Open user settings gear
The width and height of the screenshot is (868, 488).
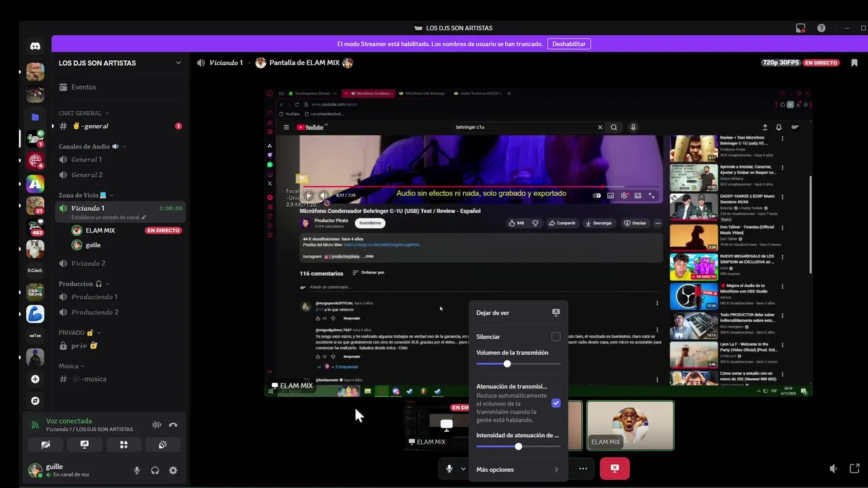(173, 470)
